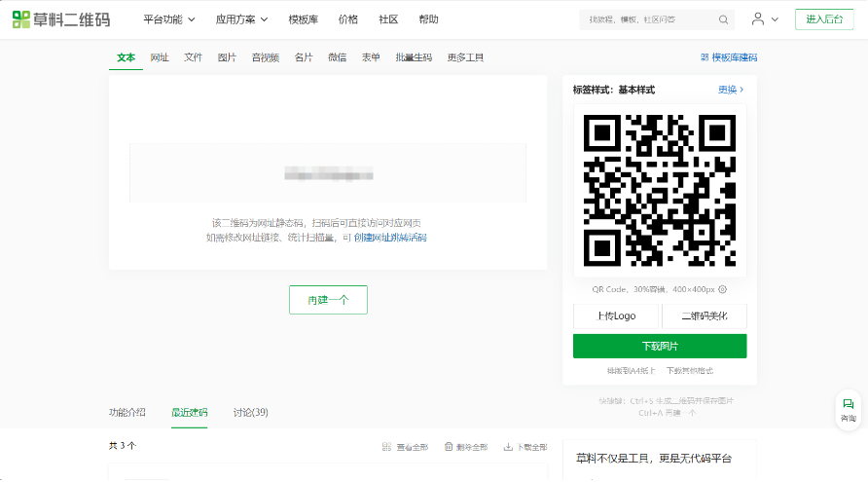Expand the 平台功能 dropdown
868x482 pixels.
[169, 19]
